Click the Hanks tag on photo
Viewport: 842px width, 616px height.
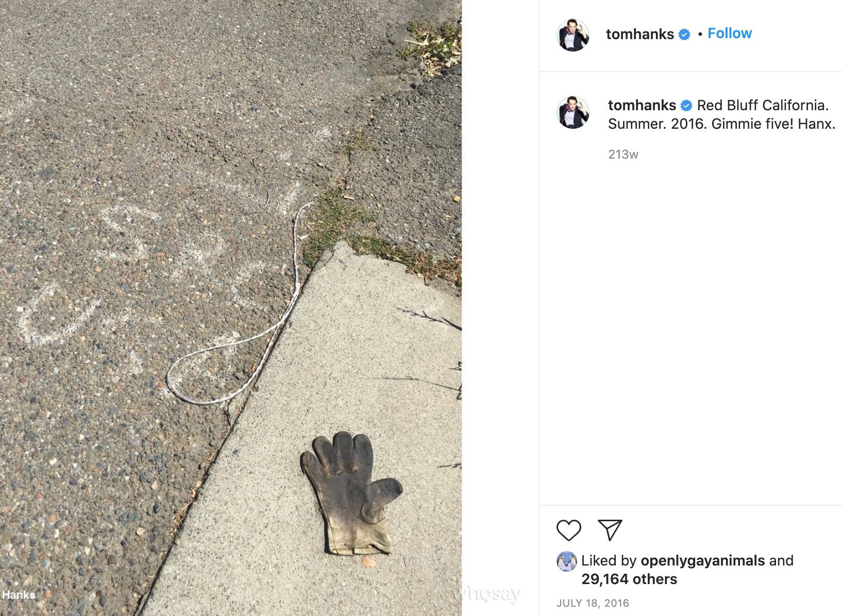[x=19, y=594]
